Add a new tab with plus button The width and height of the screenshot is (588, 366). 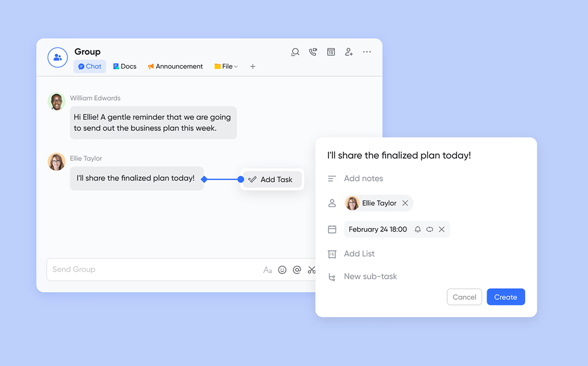click(x=253, y=66)
